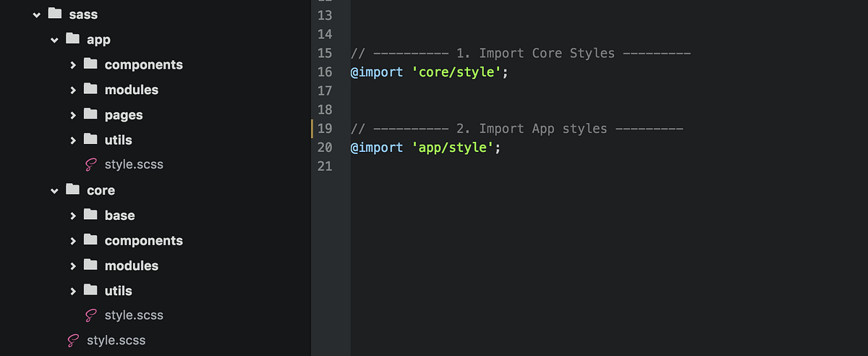Open style.scss inside app folder
Viewport: 868px width, 356px height.
point(134,165)
